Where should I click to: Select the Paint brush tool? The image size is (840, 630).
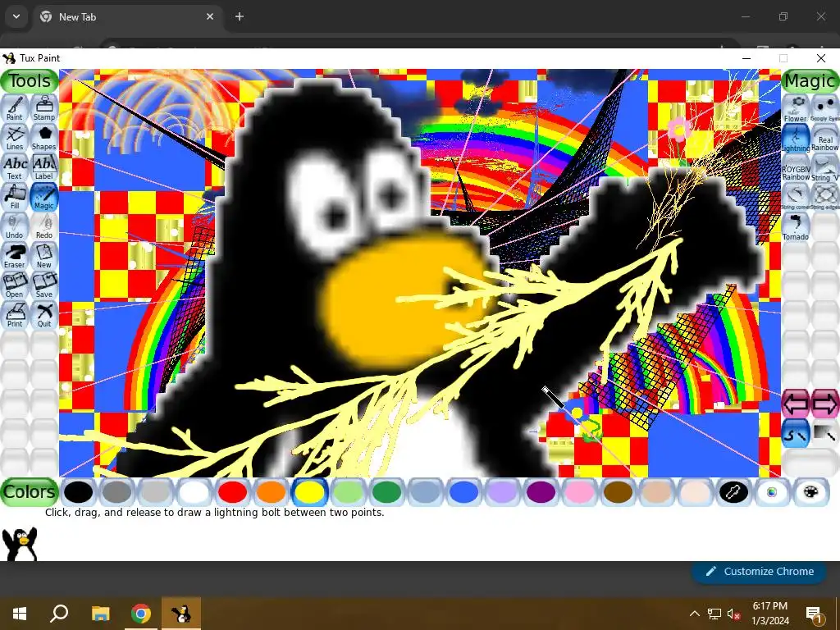tap(15, 108)
